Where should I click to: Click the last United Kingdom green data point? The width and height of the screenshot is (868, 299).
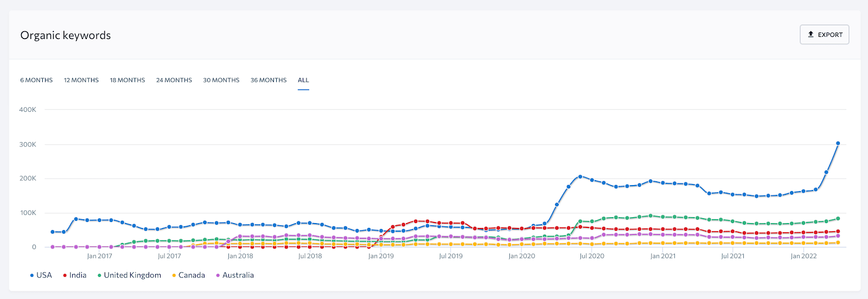click(838, 219)
